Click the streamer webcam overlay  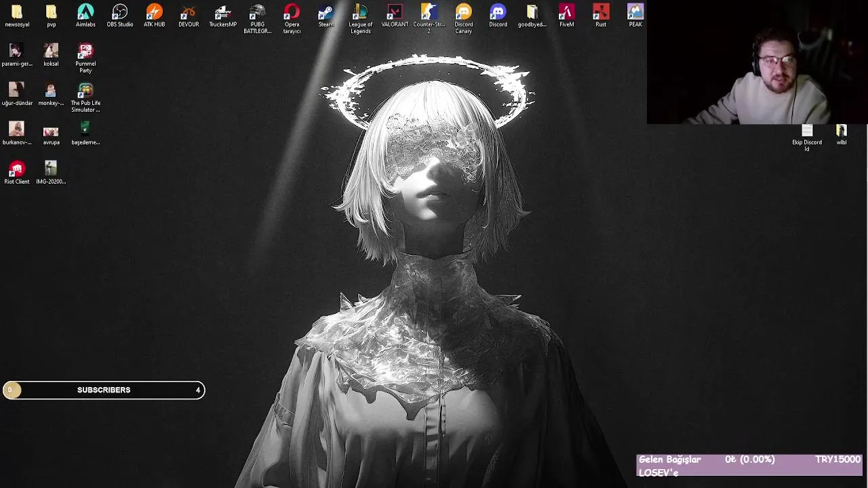point(757,62)
